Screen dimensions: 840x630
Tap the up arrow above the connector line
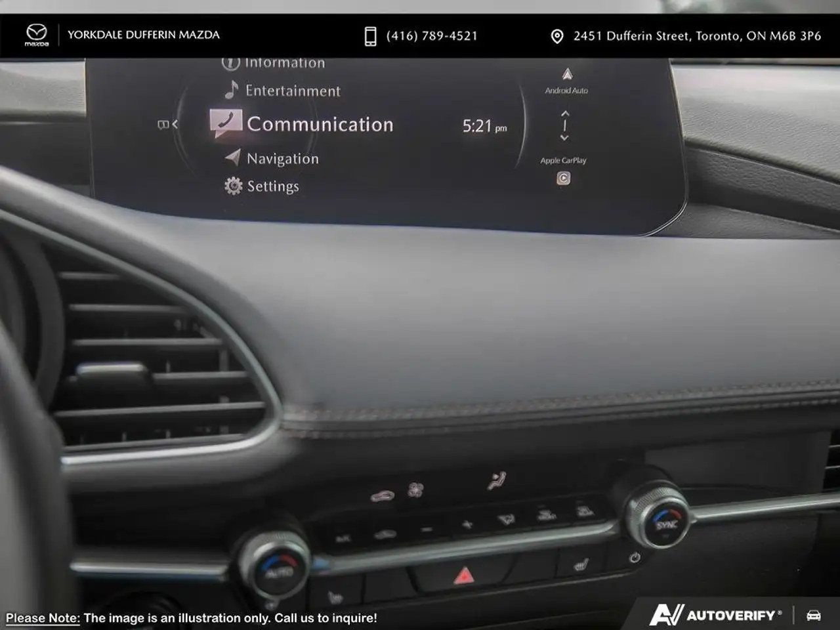tap(565, 114)
